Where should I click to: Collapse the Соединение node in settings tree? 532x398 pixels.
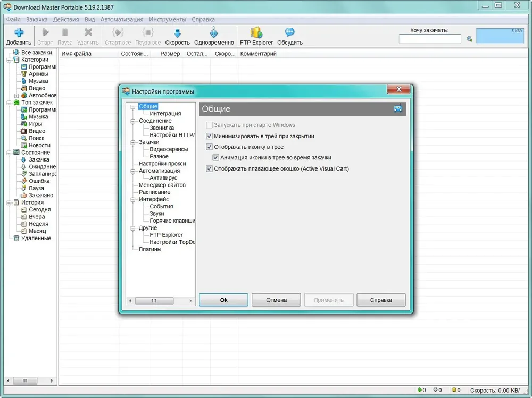point(133,121)
